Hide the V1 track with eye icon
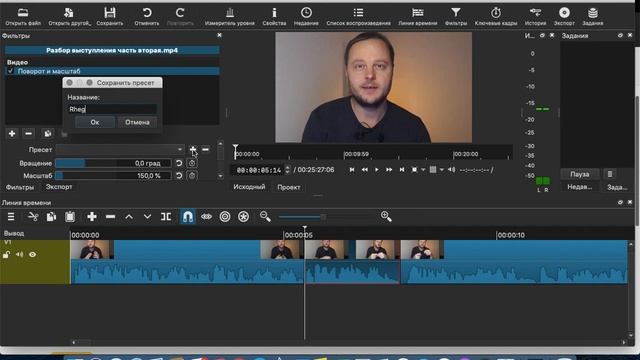 point(32,255)
